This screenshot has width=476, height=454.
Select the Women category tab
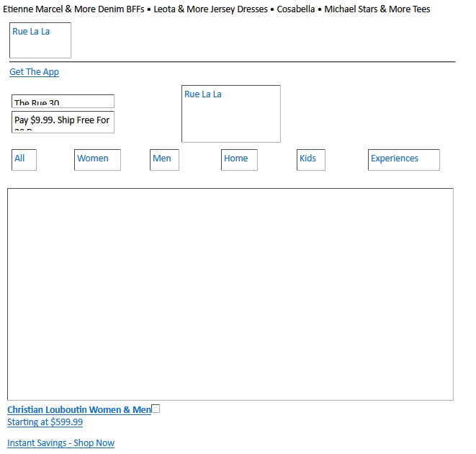tap(97, 159)
